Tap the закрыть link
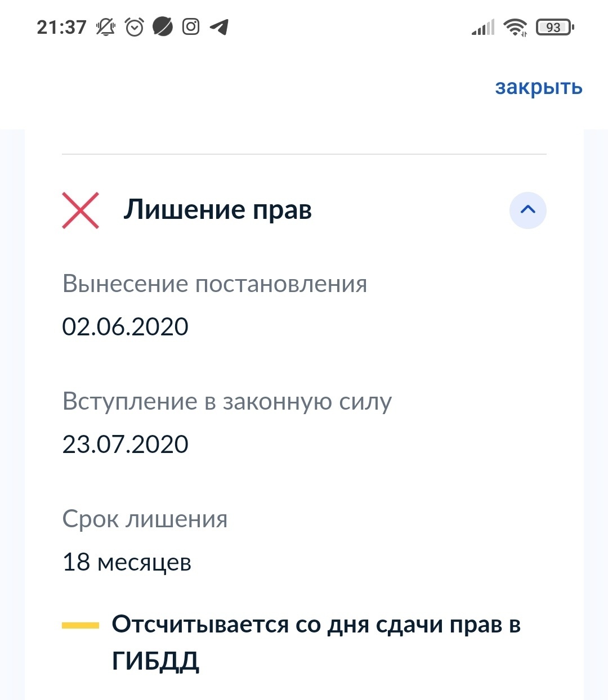The height and width of the screenshot is (700, 608). pos(538,88)
